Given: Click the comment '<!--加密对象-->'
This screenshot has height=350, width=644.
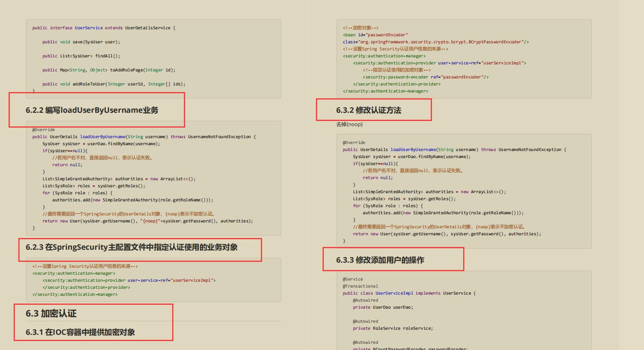Looking at the screenshot, I should pyautogui.click(x=360, y=28).
